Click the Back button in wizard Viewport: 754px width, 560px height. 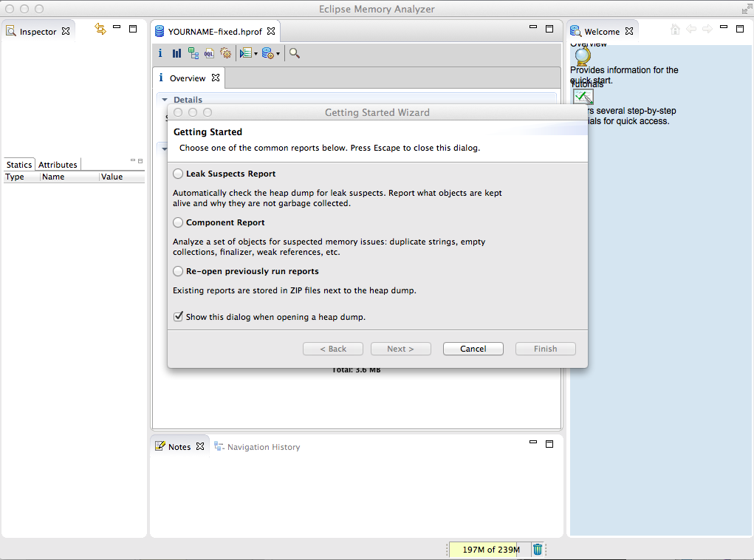point(333,349)
